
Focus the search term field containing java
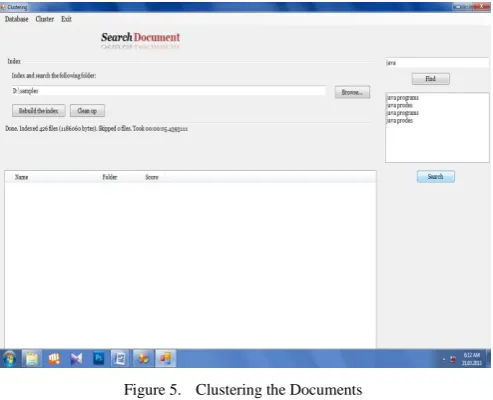[437, 63]
